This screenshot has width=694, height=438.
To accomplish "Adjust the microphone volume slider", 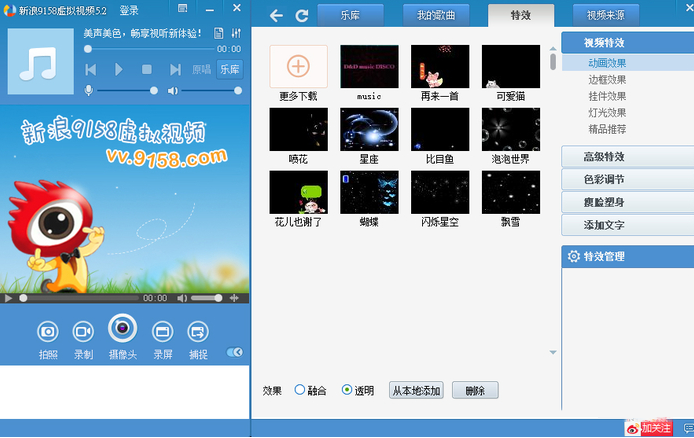I will (125, 91).
